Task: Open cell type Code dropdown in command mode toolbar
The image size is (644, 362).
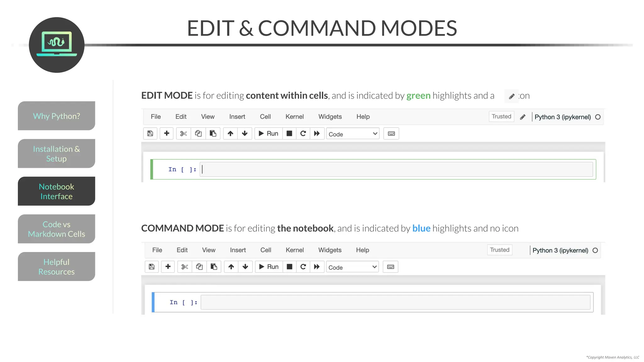Action: [353, 267]
